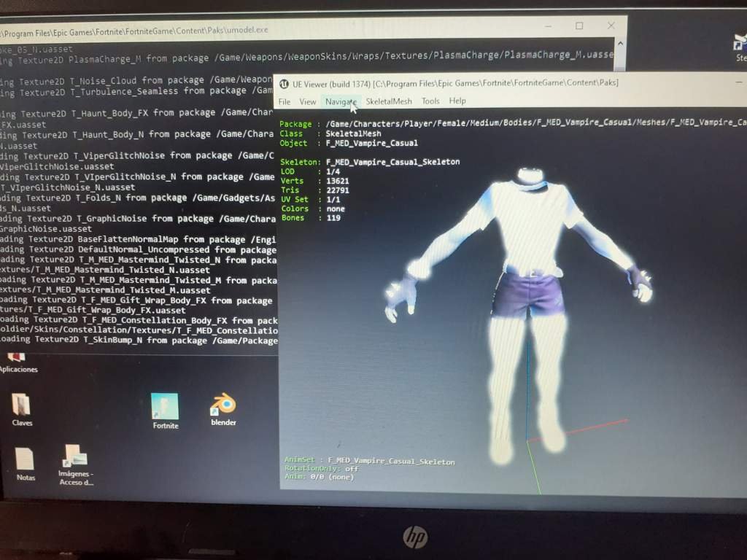Click the Class value "SkeletalMesh"
This screenshot has width=747, height=560.
[x=354, y=133]
